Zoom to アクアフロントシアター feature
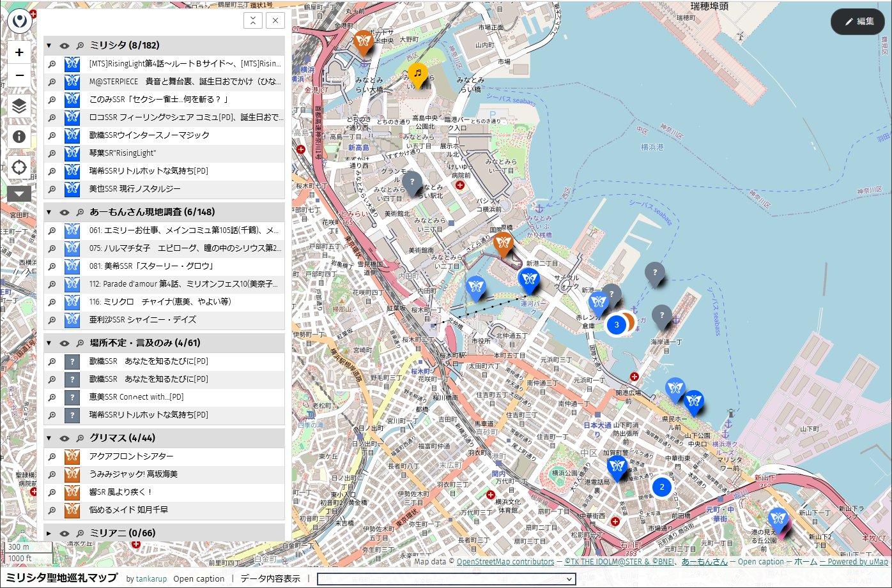The width and height of the screenshot is (892, 588). (52, 456)
